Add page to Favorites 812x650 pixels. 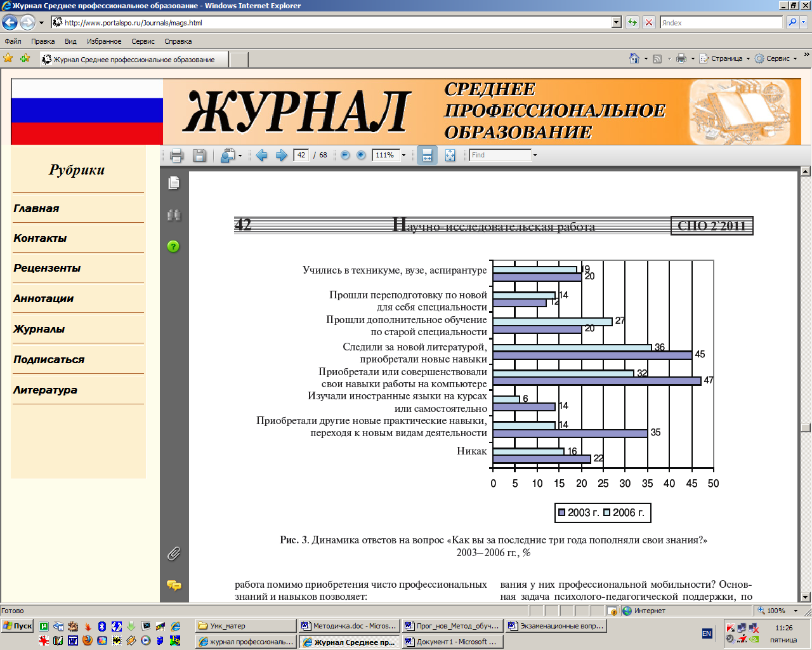click(x=25, y=58)
